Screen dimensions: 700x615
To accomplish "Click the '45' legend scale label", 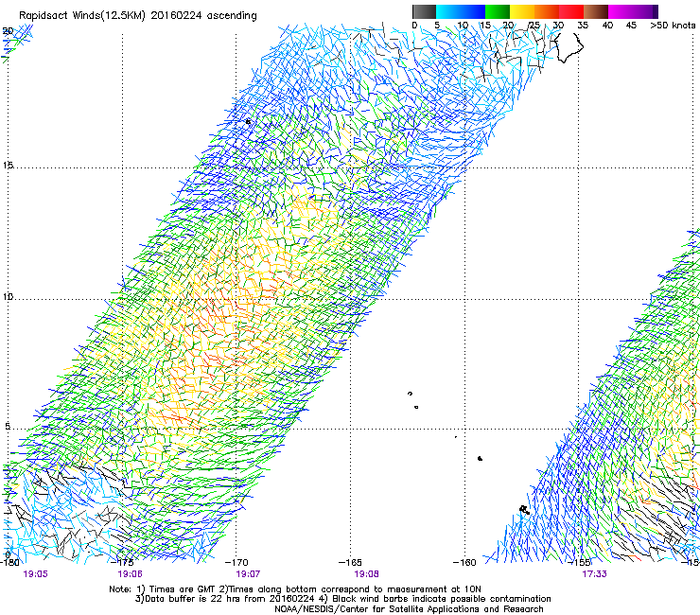I will click(631, 26).
